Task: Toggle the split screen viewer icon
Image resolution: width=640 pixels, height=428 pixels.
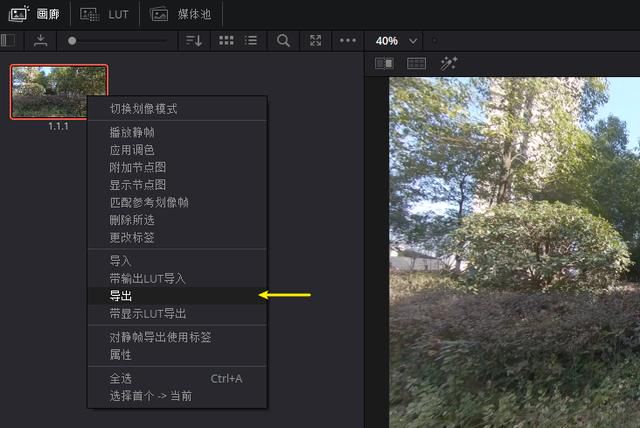Action: point(416,63)
